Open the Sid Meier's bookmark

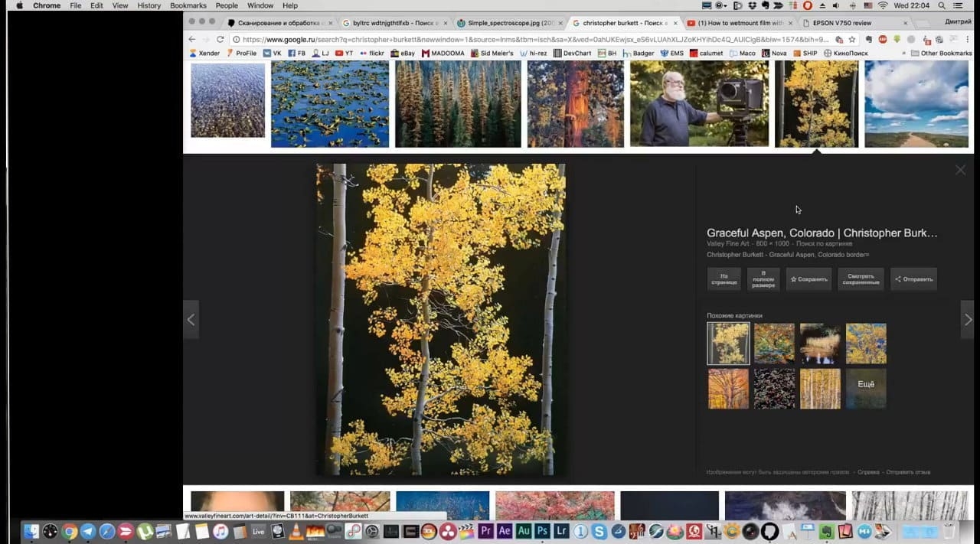(x=492, y=53)
